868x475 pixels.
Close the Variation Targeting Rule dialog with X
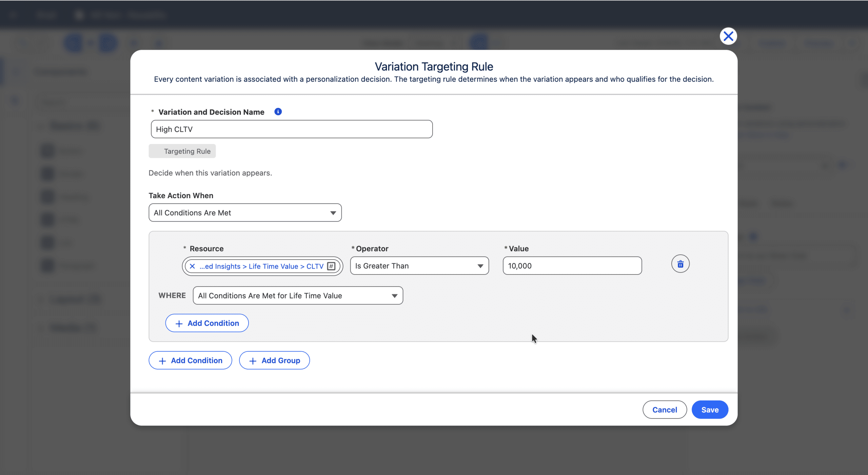coord(728,36)
